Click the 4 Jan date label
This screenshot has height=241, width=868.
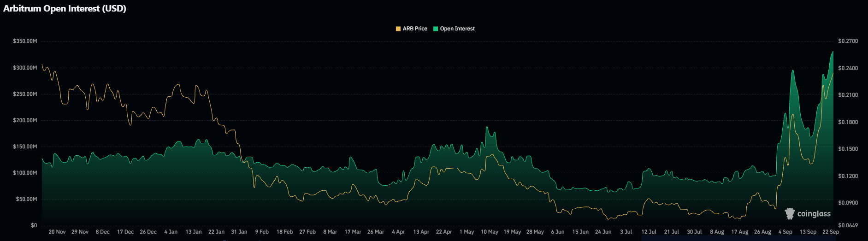tap(171, 232)
